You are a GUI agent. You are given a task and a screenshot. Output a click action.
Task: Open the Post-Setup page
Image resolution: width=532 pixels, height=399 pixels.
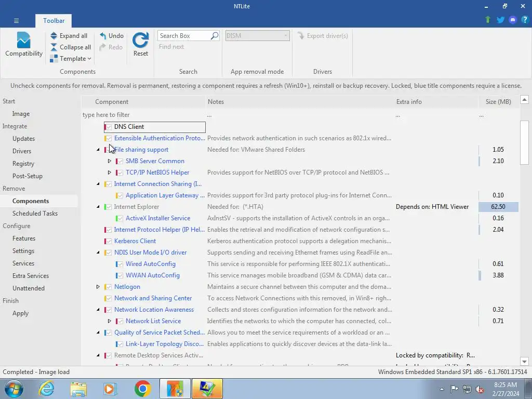pos(28,176)
